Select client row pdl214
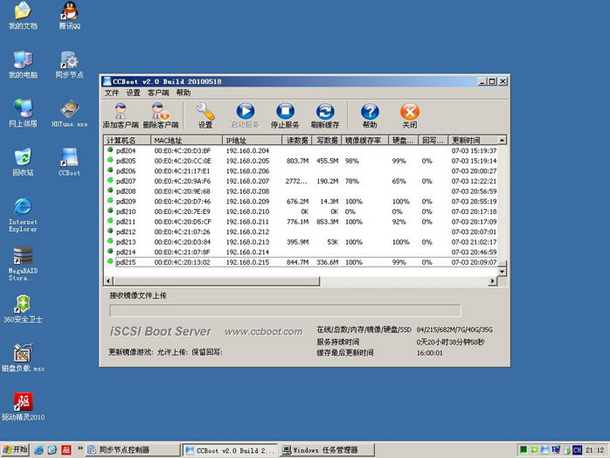The width and height of the screenshot is (610, 458). pos(302,252)
